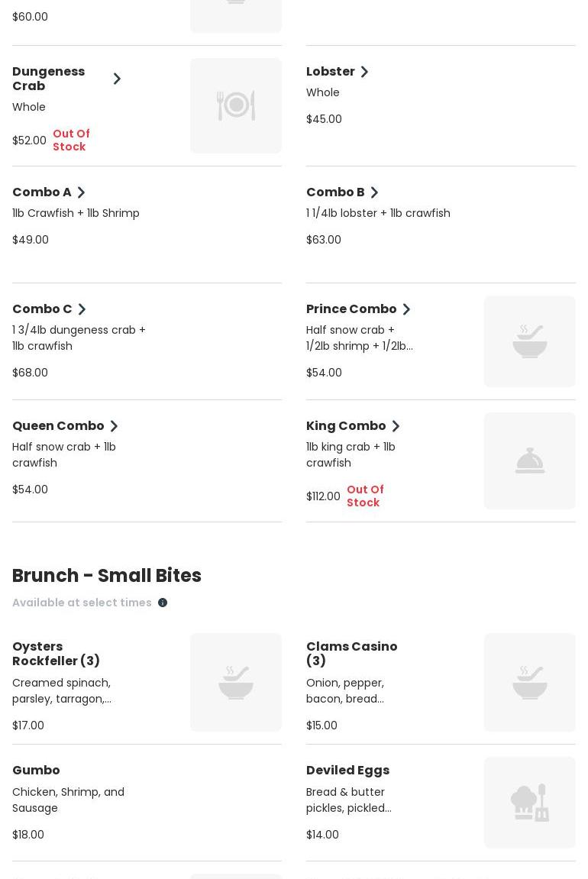Click the Oysters Rockefeller (3) item name
Viewport: 588px width, 879px height.
pos(56,653)
